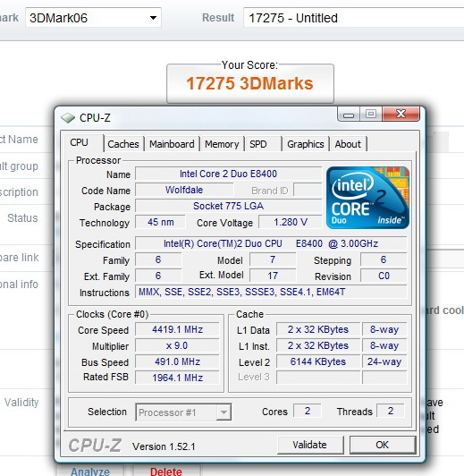Open the Mainboard tab
This screenshot has width=464, height=476.
pyautogui.click(x=172, y=144)
